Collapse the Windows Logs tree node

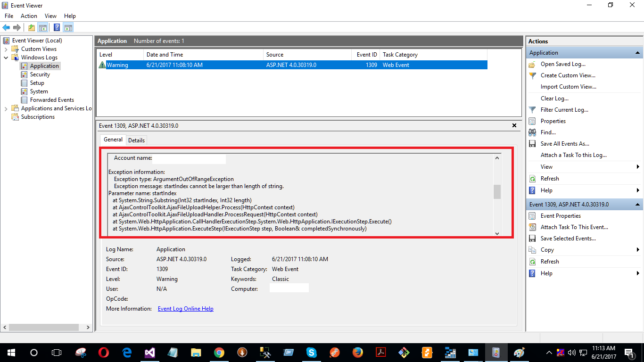point(6,58)
